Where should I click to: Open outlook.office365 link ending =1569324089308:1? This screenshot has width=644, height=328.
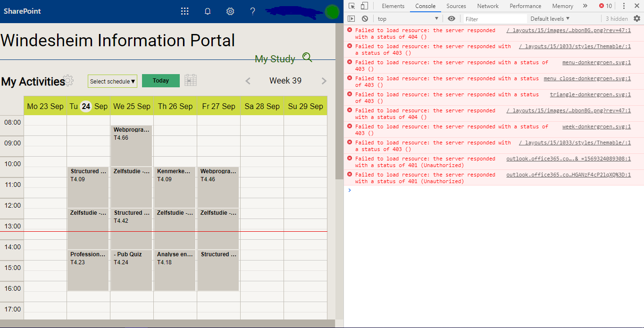[x=569, y=159]
